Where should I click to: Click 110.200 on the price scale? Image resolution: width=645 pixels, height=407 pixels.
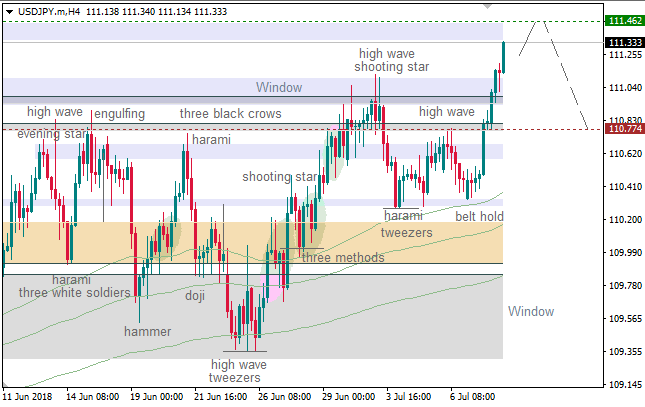point(624,220)
